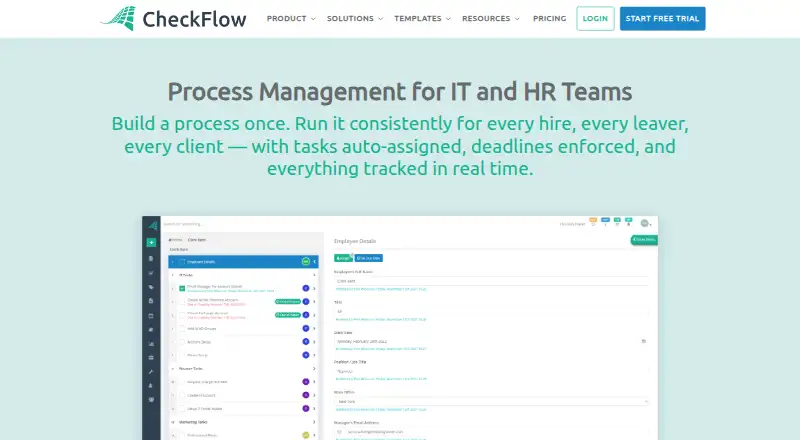The image size is (800, 440).
Task: Click the gear icon in preview sidebar
Action: coord(151,400)
